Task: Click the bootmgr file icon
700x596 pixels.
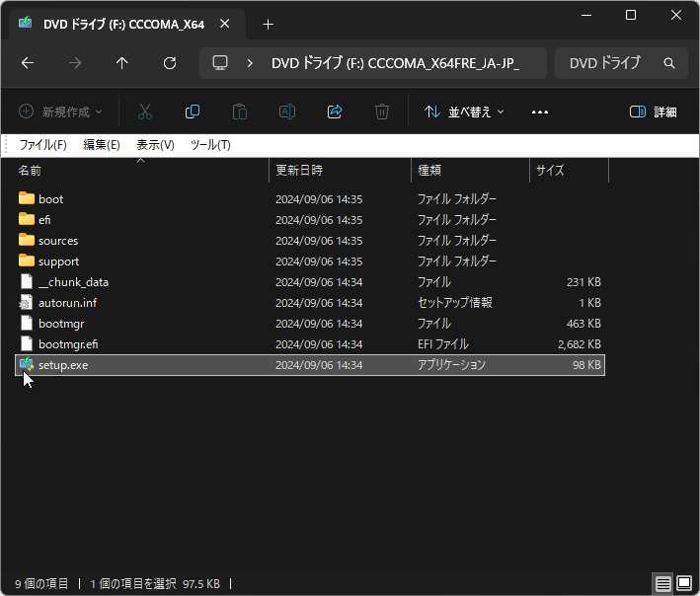Action: point(27,323)
